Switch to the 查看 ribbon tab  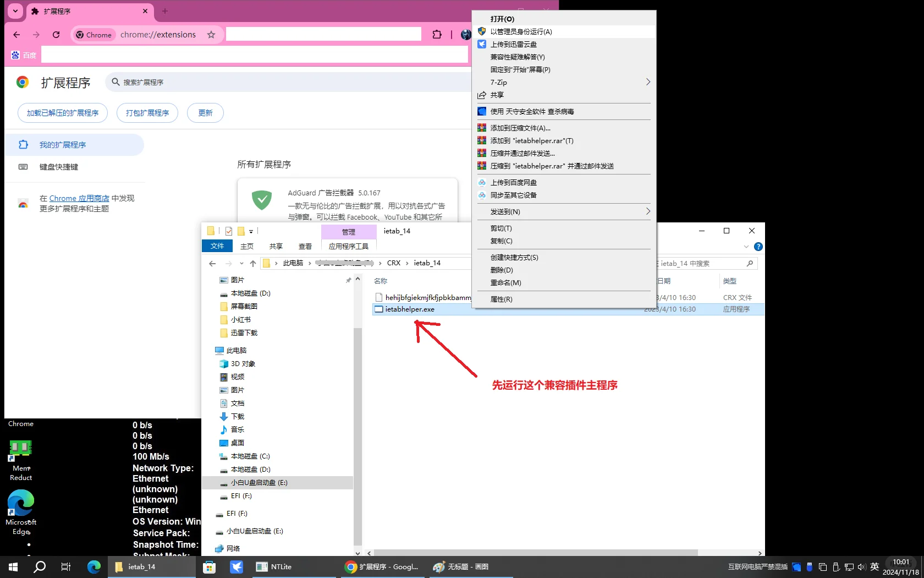tap(305, 246)
